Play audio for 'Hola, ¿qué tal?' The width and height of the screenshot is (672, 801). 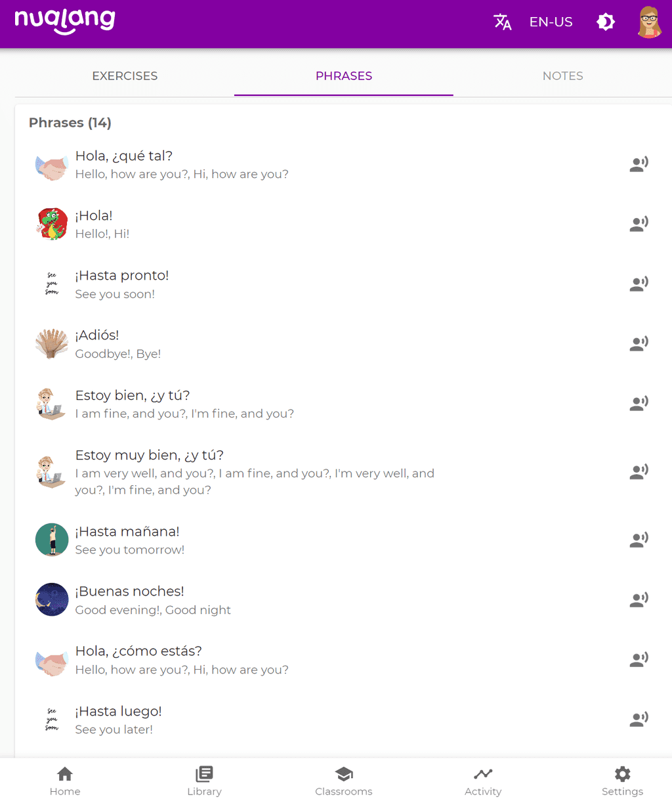pos(639,164)
